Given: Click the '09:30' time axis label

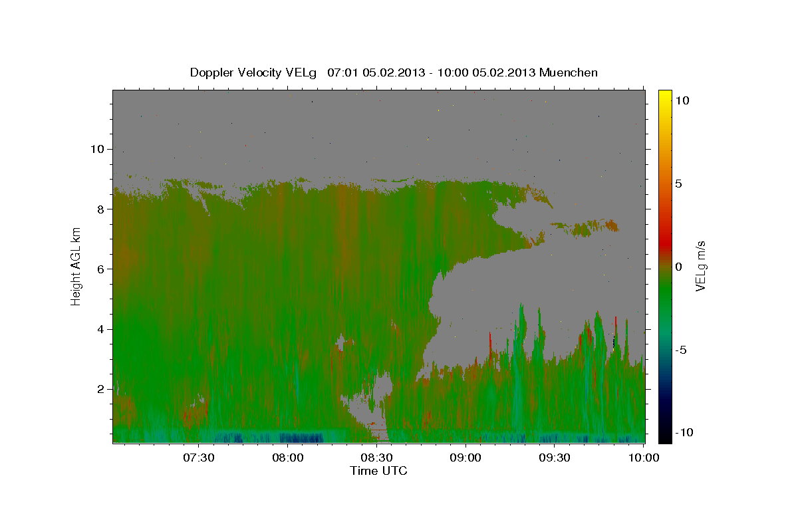Looking at the screenshot, I should 555,458.
